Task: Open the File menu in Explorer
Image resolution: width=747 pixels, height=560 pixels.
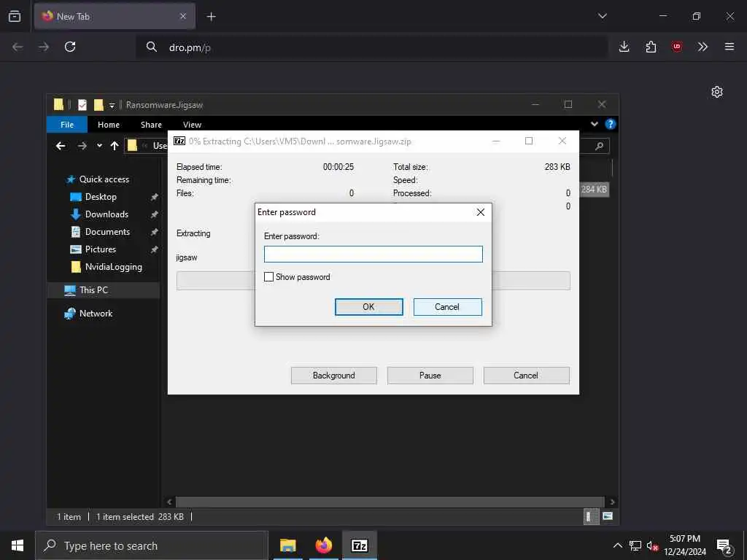Action: click(x=67, y=124)
